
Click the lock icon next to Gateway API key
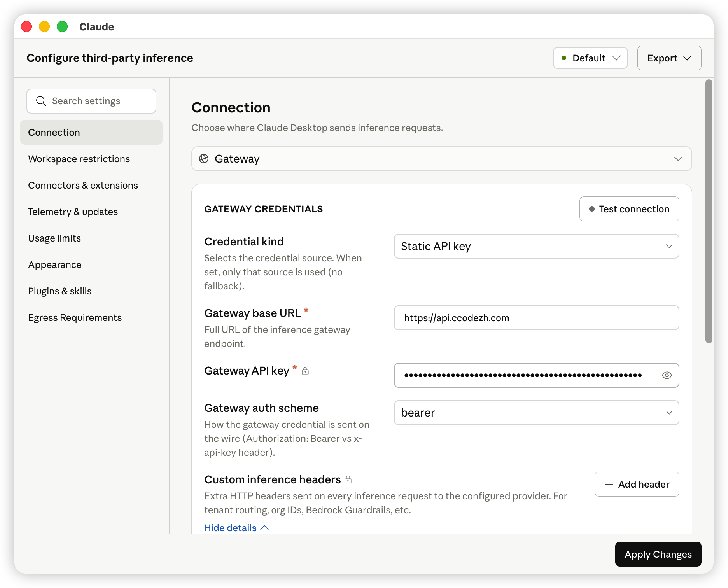pyautogui.click(x=306, y=371)
